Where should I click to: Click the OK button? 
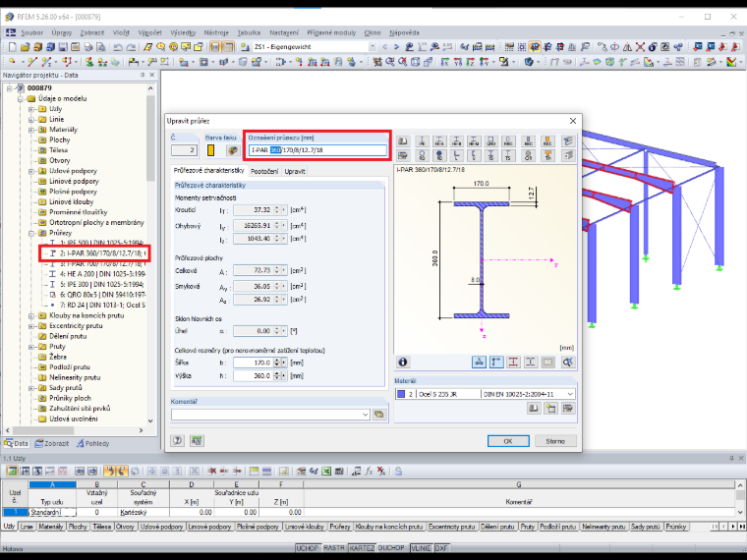pos(508,441)
